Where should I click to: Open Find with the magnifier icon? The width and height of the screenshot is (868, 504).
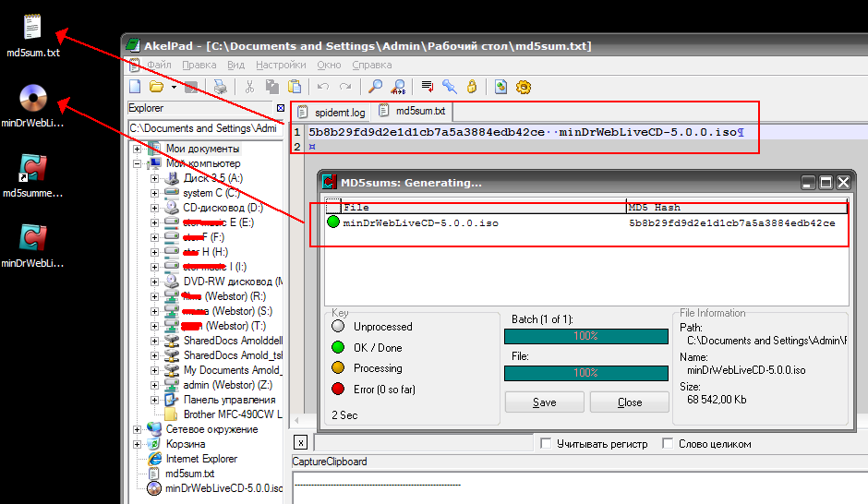(375, 87)
